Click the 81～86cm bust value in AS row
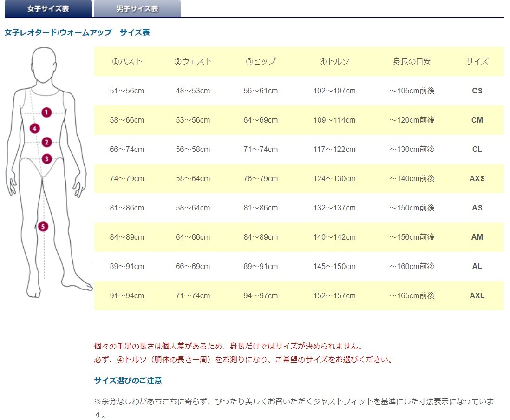This screenshot has height=420, width=510. tap(127, 208)
